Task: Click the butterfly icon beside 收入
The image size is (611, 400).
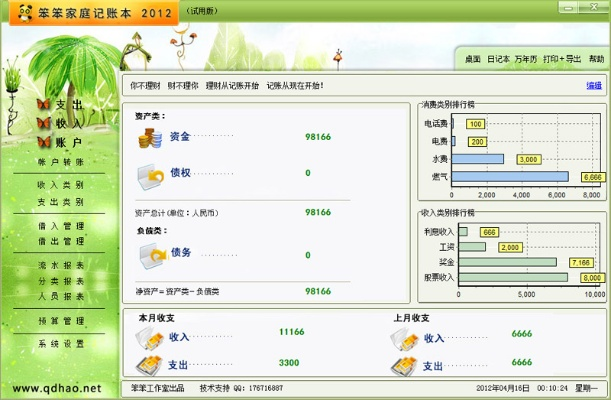Action: point(44,123)
